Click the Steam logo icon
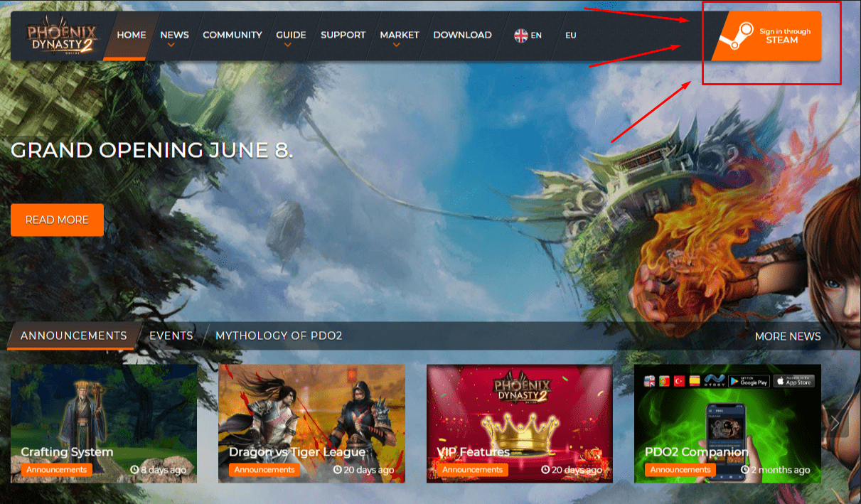 [x=735, y=36]
